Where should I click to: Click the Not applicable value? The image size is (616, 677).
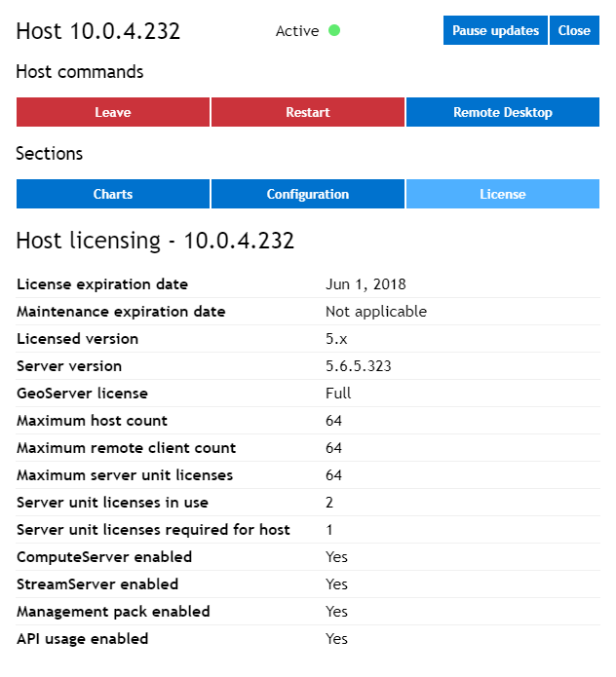[376, 312]
